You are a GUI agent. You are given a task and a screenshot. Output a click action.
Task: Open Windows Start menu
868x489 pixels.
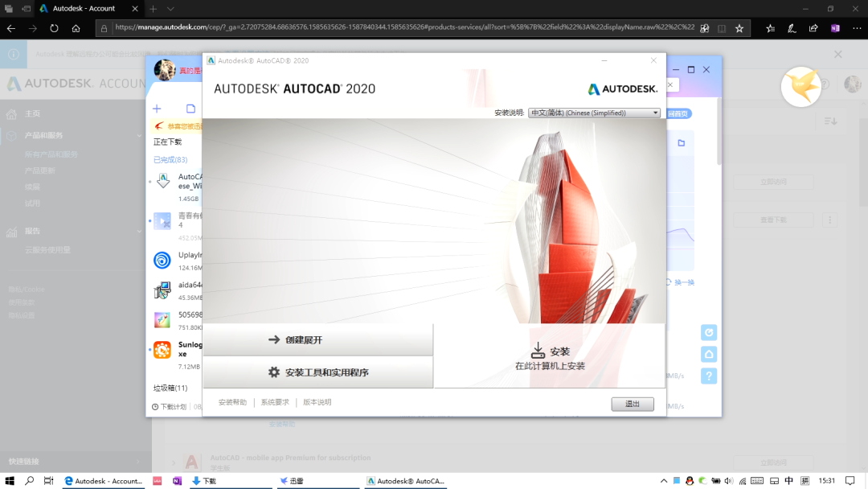[x=10, y=481]
